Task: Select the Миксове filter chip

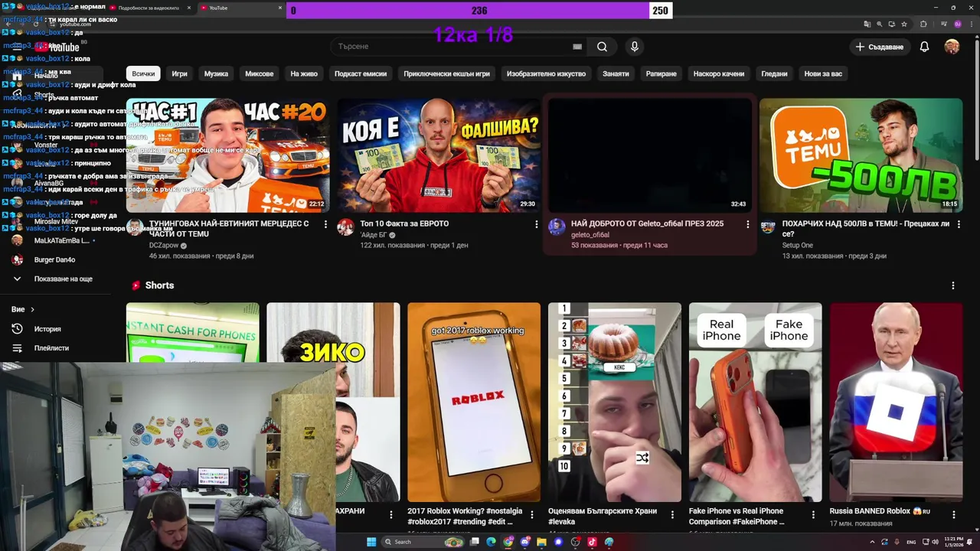Action: coord(259,73)
